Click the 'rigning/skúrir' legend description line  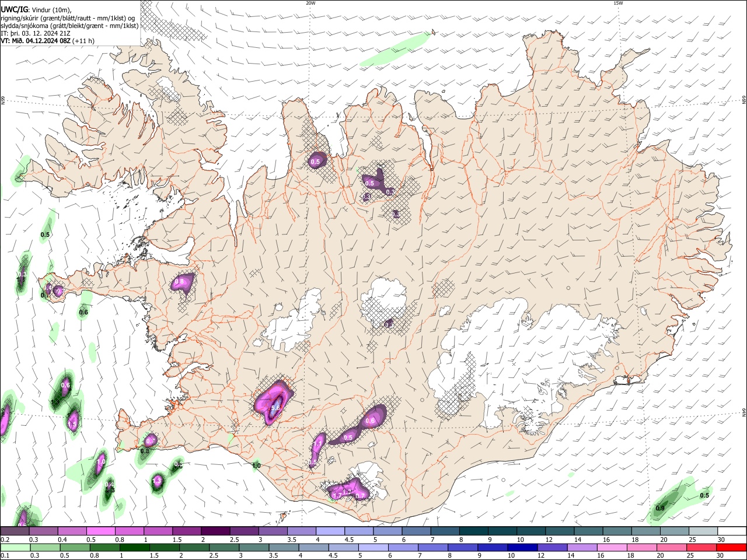(68, 18)
